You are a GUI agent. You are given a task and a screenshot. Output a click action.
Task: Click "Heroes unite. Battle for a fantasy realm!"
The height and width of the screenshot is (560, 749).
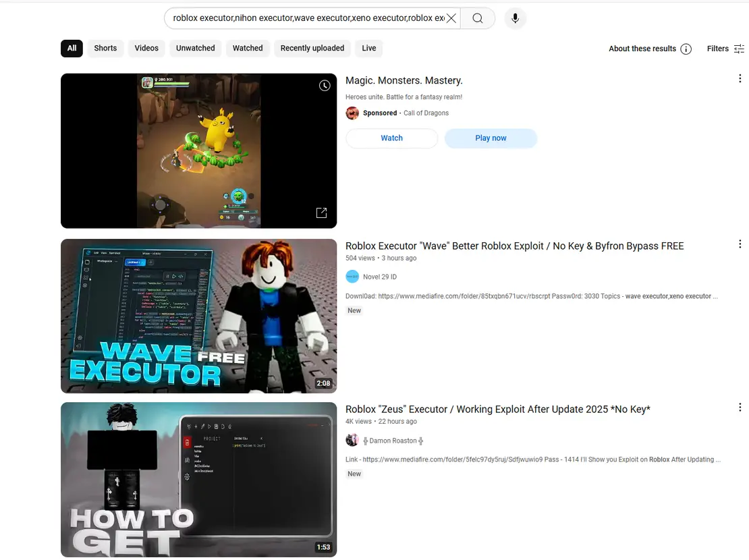(x=404, y=97)
